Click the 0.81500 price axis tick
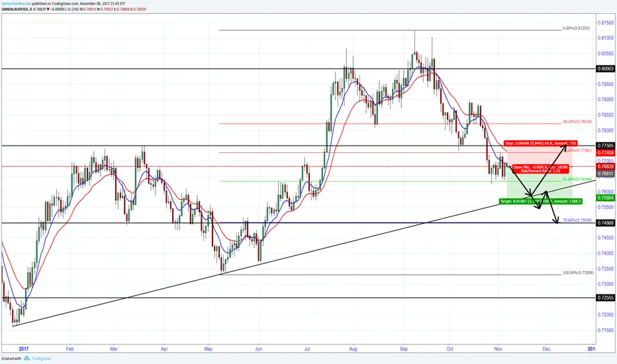 606,23
